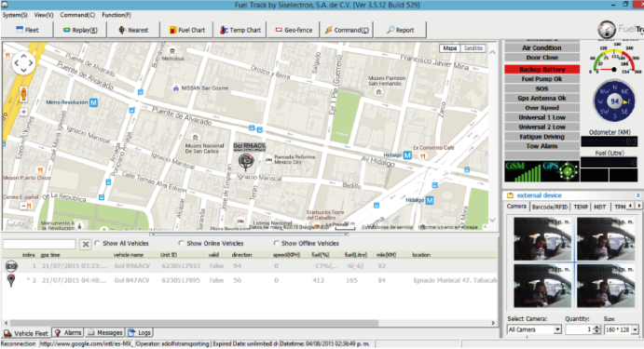Open the Fuel Chart tool
Screen dimensions: 644x349
click(186, 30)
